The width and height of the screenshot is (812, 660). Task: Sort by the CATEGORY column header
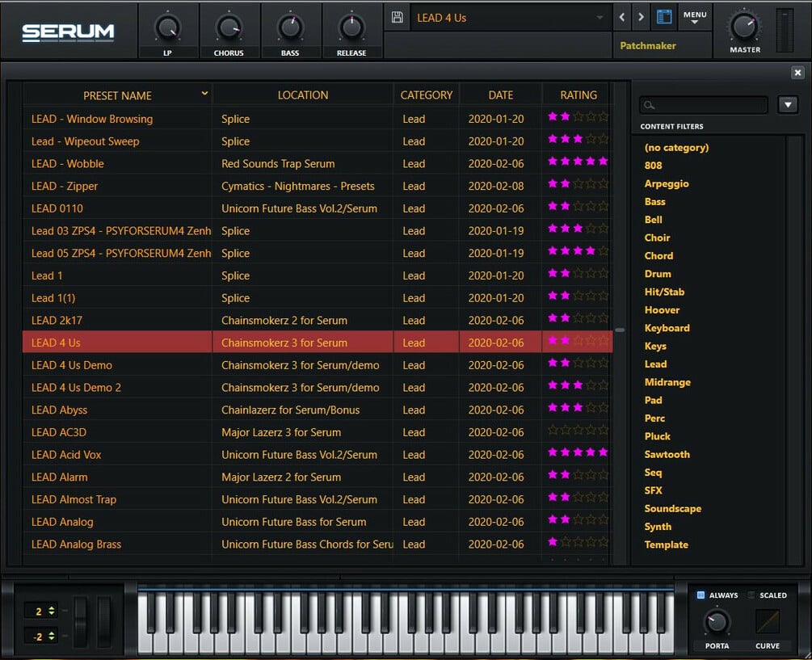click(x=426, y=95)
